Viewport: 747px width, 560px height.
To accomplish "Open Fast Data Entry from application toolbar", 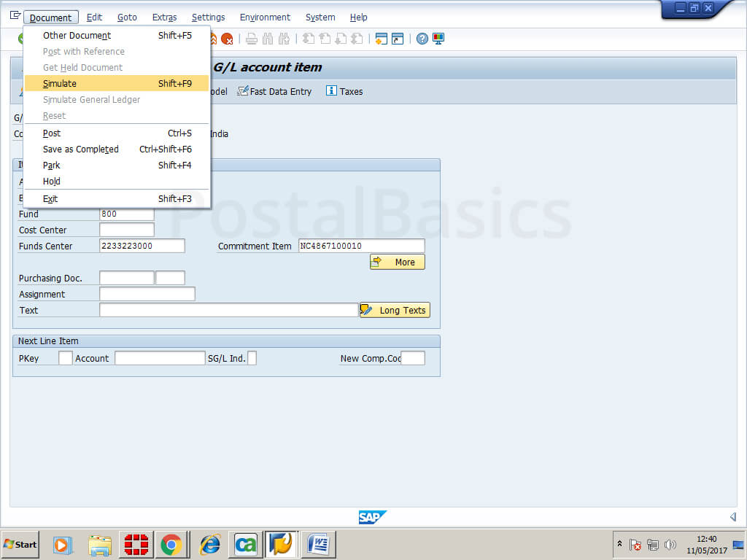I will click(x=274, y=91).
